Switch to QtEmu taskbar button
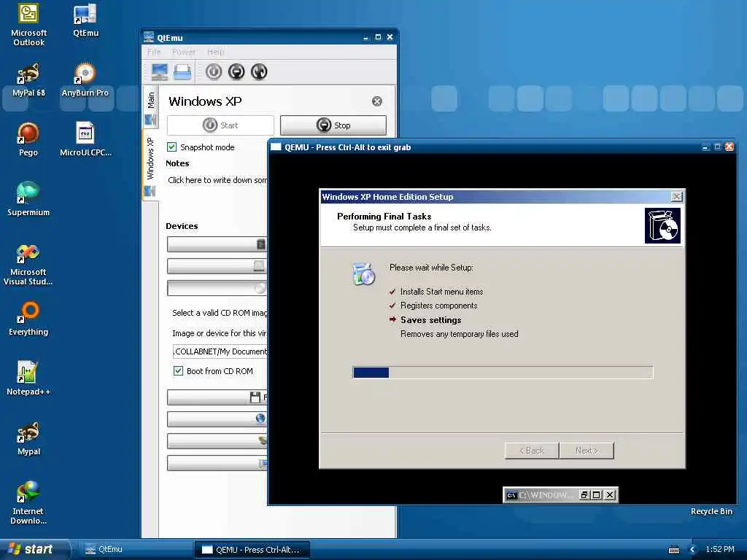This screenshot has height=560, width=747. (x=136, y=550)
